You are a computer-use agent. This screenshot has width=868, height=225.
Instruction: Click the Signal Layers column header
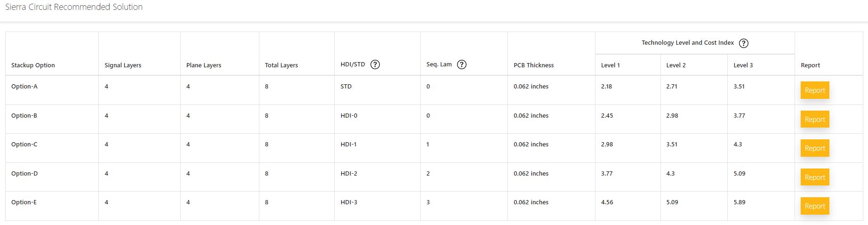click(x=123, y=65)
